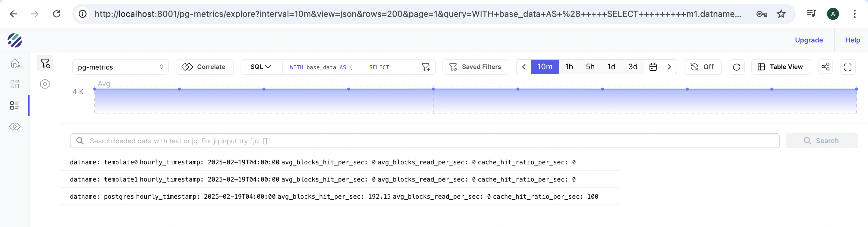Click the correlation icon in left sidebar

15,127
